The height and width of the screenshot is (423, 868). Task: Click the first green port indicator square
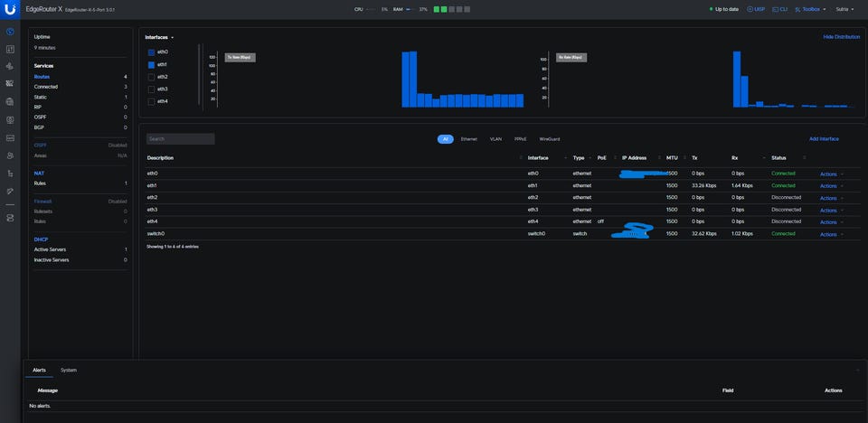pyautogui.click(x=436, y=9)
